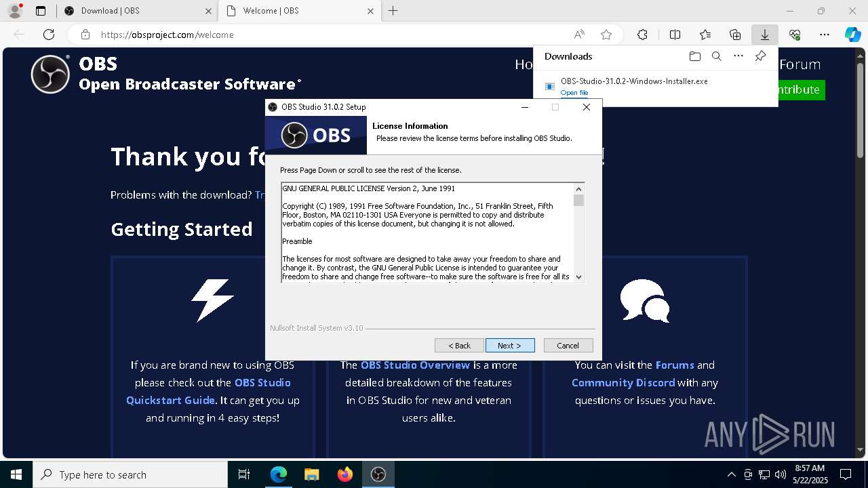Open OBS Studio Overview link
The image size is (868, 488).
(x=415, y=365)
